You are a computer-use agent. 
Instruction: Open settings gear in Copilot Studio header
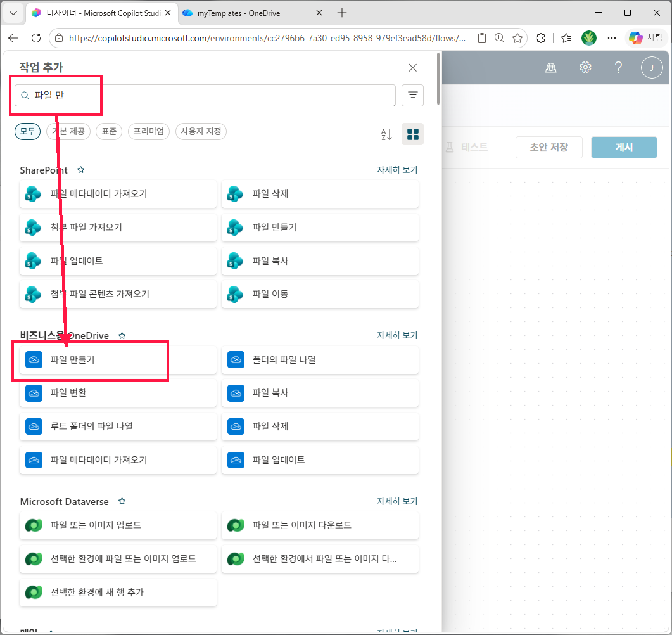(x=585, y=67)
